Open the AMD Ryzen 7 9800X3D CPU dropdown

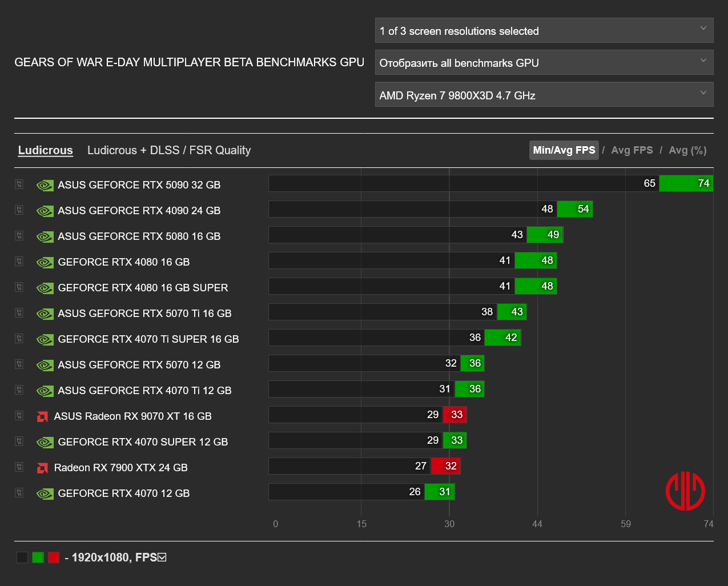[x=544, y=95]
